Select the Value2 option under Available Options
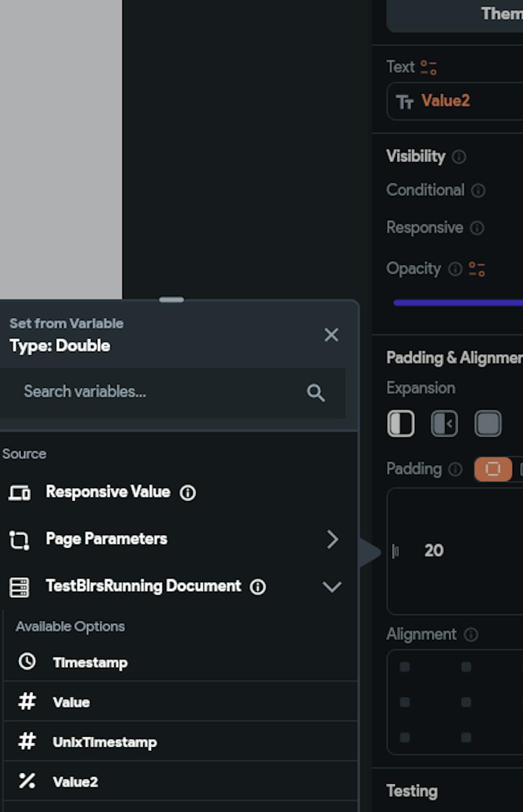 click(x=75, y=781)
